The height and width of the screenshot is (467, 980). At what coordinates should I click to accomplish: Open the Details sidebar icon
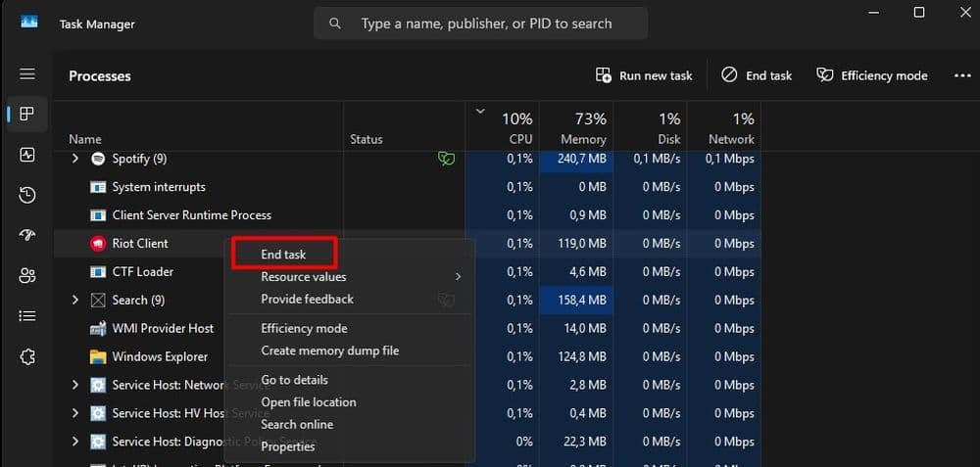(26, 316)
